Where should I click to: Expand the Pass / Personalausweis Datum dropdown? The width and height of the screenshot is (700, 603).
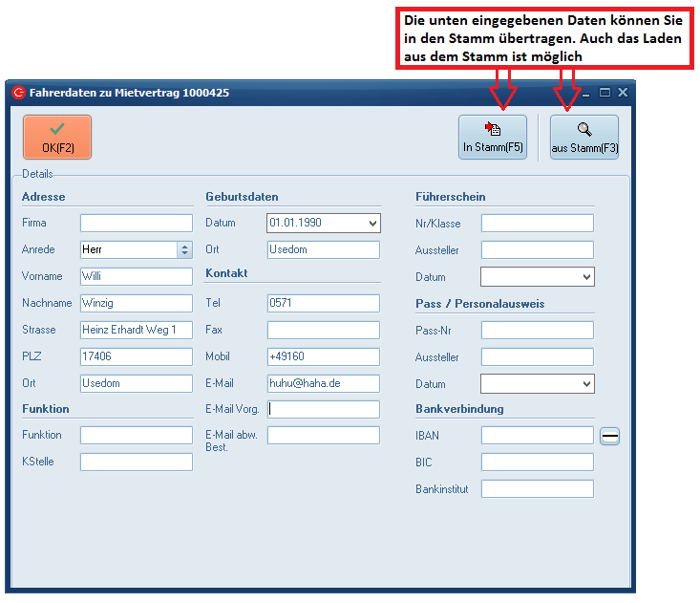tap(585, 384)
